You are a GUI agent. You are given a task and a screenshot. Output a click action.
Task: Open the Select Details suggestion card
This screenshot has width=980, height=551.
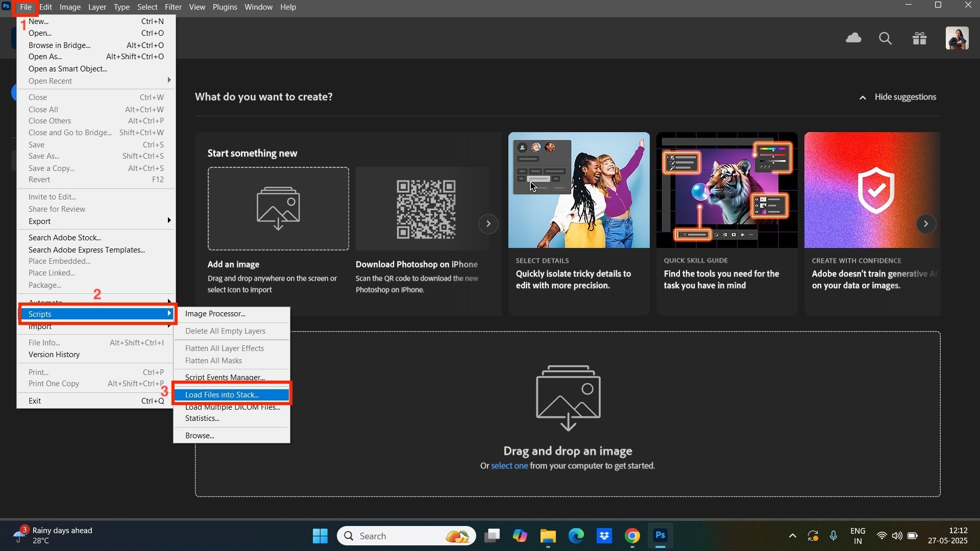579,223
